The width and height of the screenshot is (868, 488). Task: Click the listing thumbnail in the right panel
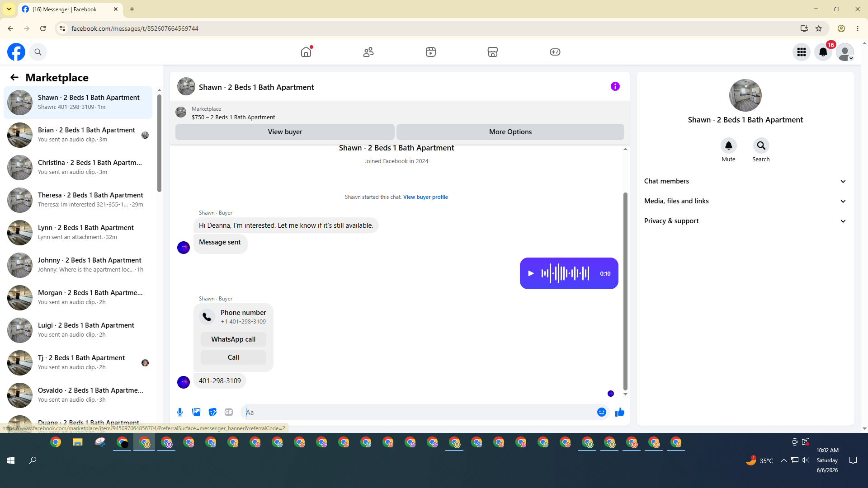(x=745, y=95)
